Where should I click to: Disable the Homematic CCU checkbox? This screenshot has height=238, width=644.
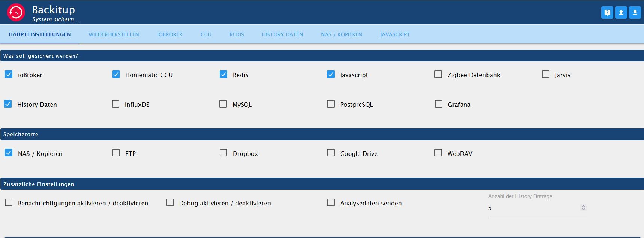pos(116,75)
